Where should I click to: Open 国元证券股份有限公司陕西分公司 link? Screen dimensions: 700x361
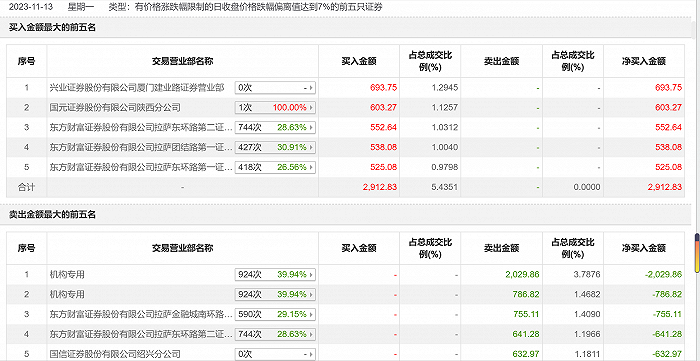(115, 108)
